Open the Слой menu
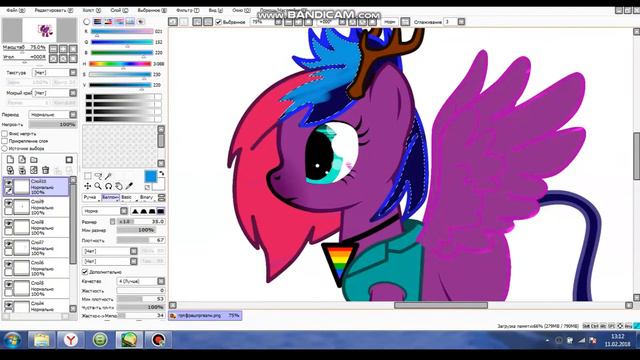 [119, 10]
